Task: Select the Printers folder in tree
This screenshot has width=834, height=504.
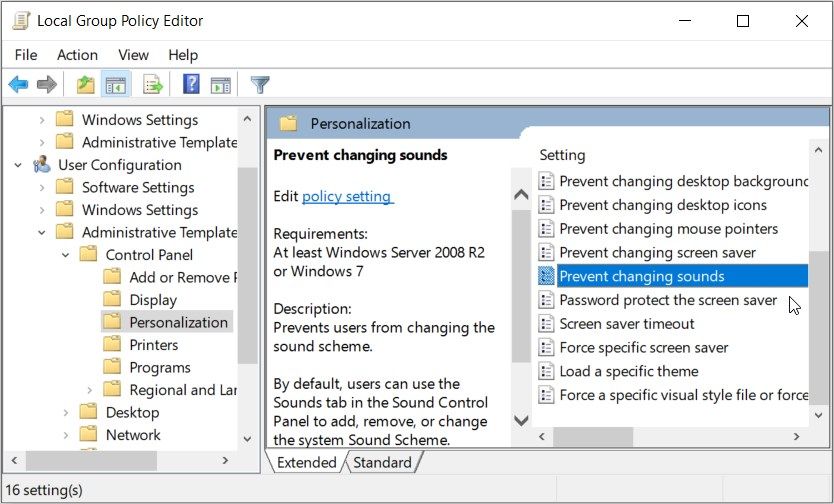Action: pos(153,345)
